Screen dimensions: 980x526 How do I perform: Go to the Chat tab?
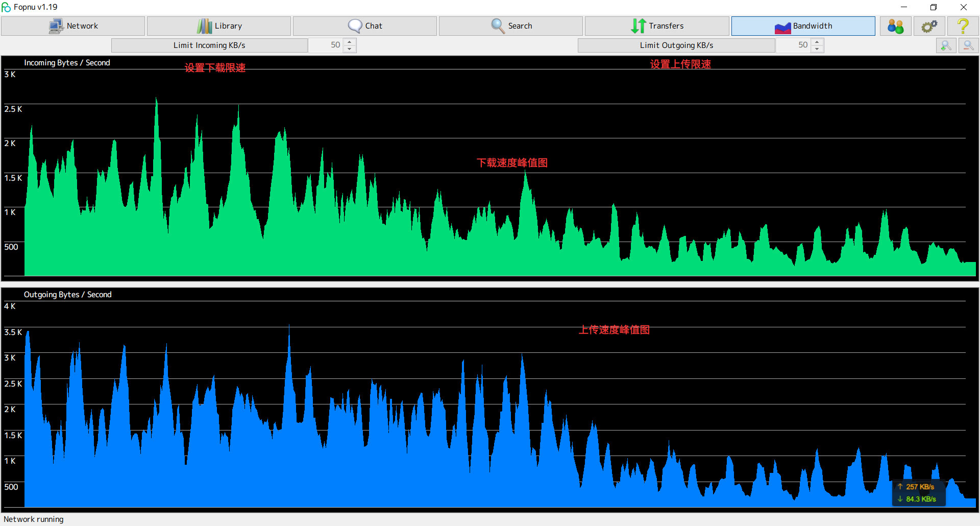[365, 26]
